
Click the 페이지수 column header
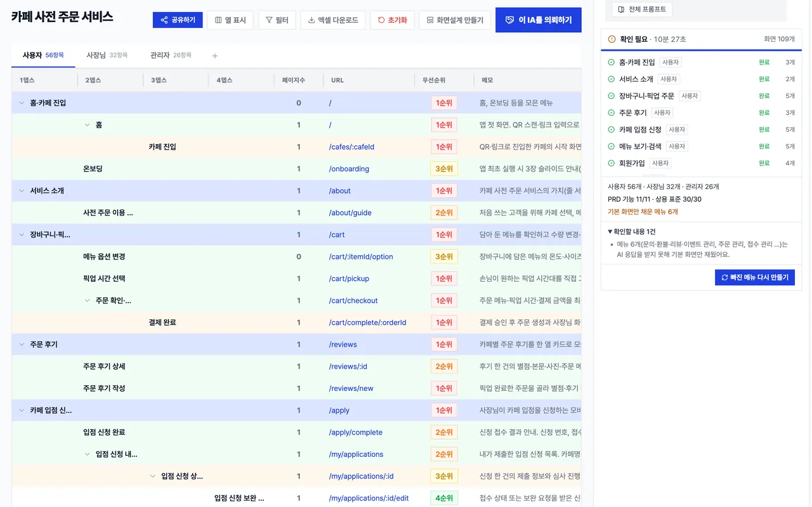click(x=294, y=81)
